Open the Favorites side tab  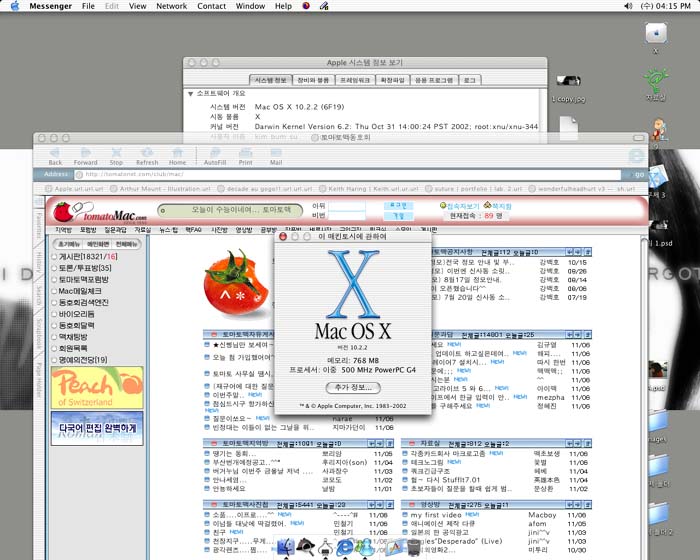[x=39, y=223]
